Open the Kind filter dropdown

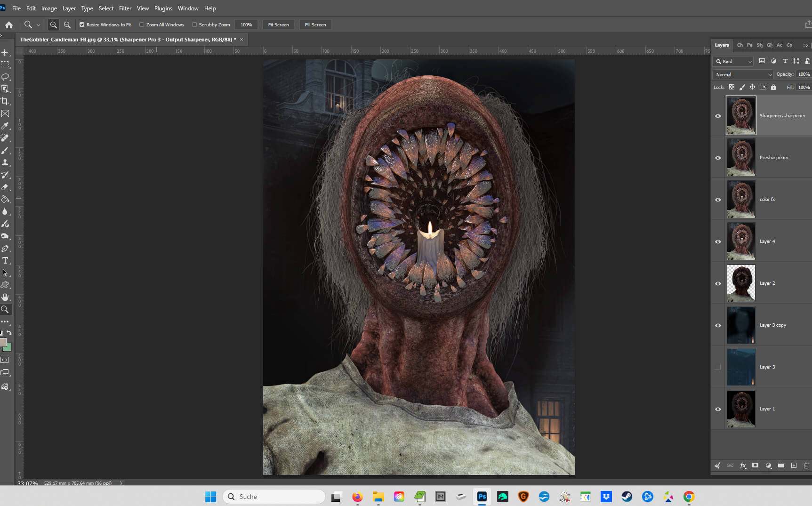click(733, 61)
